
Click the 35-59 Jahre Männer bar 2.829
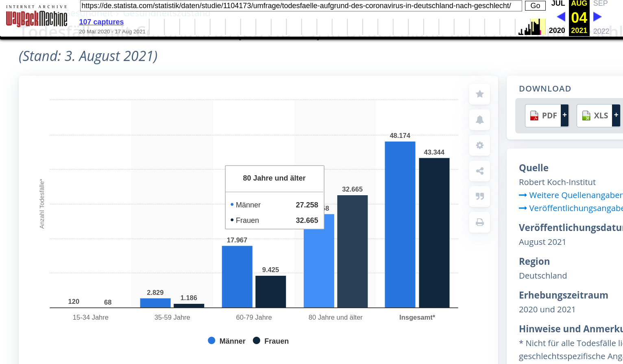tap(155, 303)
